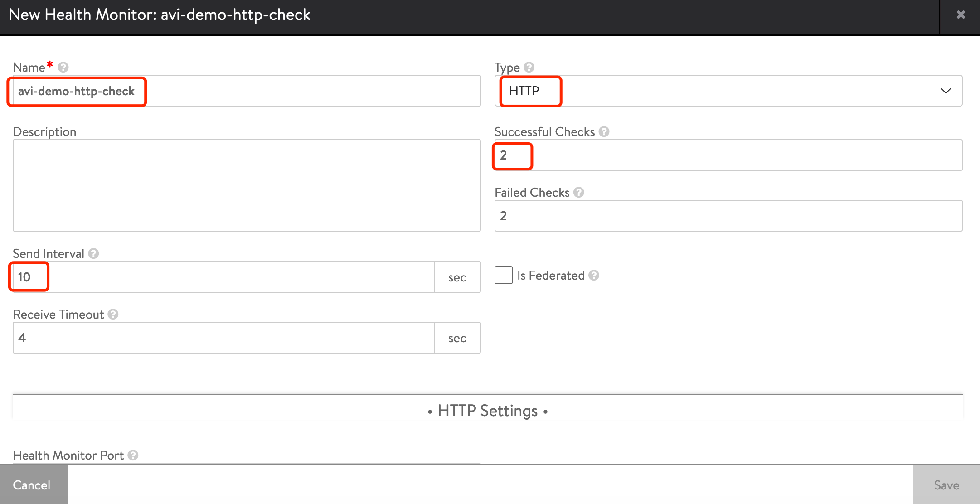Select HTTP from the Type dropdown
This screenshot has height=504, width=980.
coord(729,91)
